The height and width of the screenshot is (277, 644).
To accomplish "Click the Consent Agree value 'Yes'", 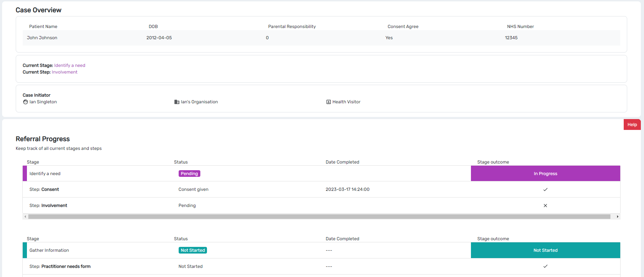I will click(x=389, y=38).
